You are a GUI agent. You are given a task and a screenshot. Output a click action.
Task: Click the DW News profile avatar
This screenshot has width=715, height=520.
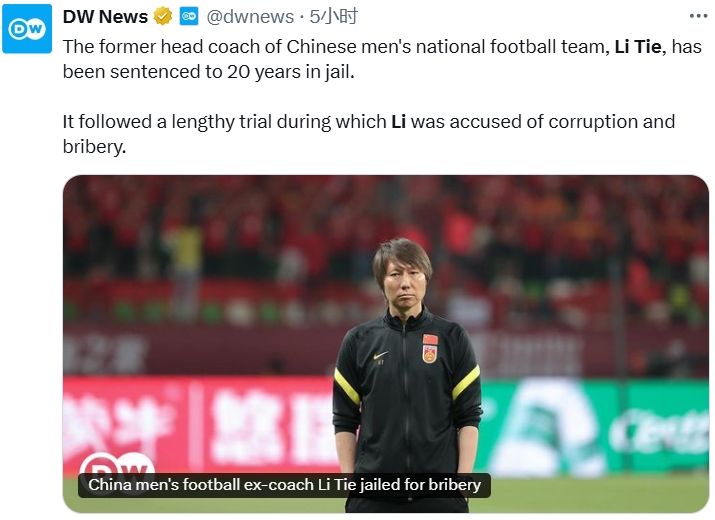(28, 29)
